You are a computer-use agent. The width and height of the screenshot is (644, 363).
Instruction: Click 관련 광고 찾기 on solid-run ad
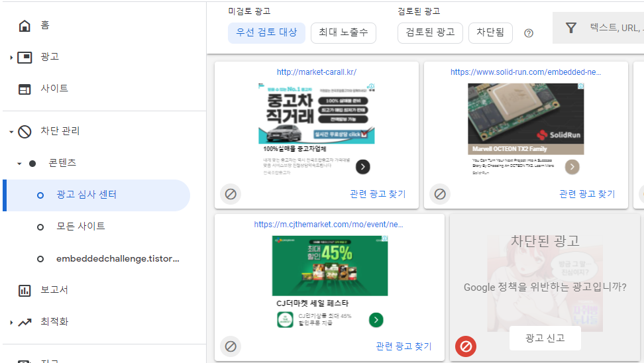pos(587,194)
